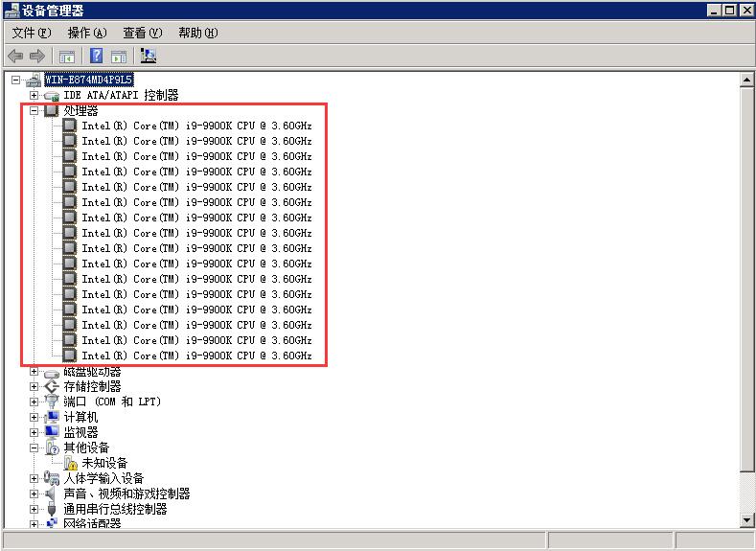The image size is (756, 551).
Task: Click the port icon beside 端口 (COM 和 LPT)
Action: 52,402
